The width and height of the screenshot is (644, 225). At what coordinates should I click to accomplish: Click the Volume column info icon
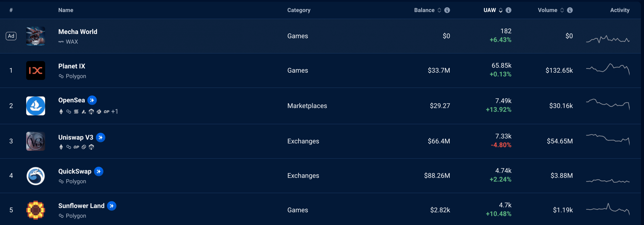570,10
